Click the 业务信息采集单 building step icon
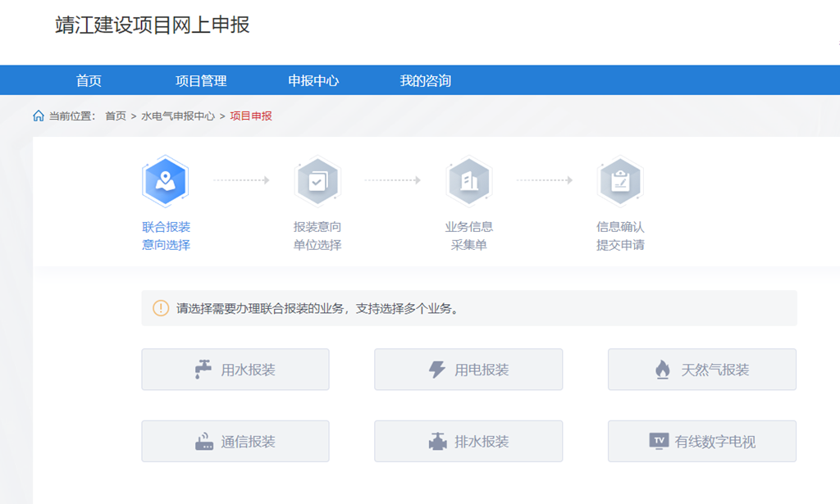The width and height of the screenshot is (840, 504). click(468, 181)
